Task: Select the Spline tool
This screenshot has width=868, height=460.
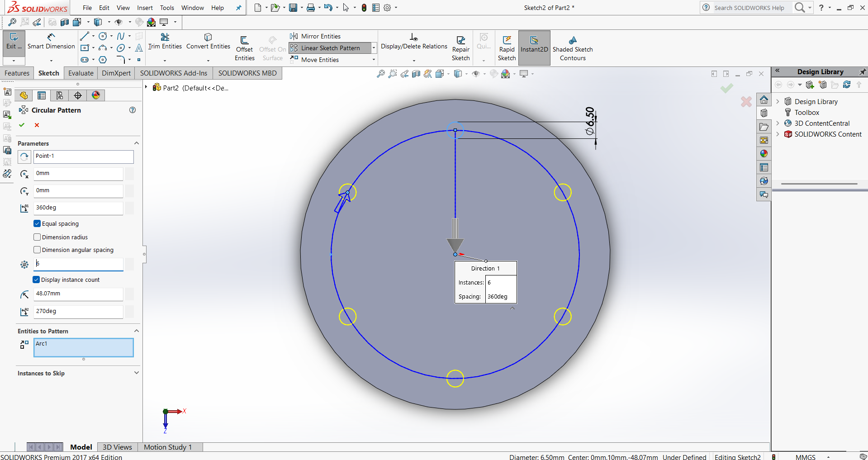Action: pos(121,36)
